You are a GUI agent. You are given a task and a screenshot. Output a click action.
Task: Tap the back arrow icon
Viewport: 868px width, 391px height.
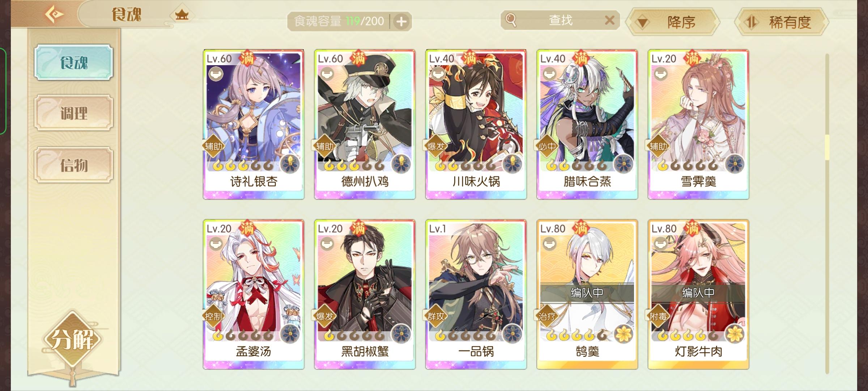pyautogui.click(x=54, y=14)
